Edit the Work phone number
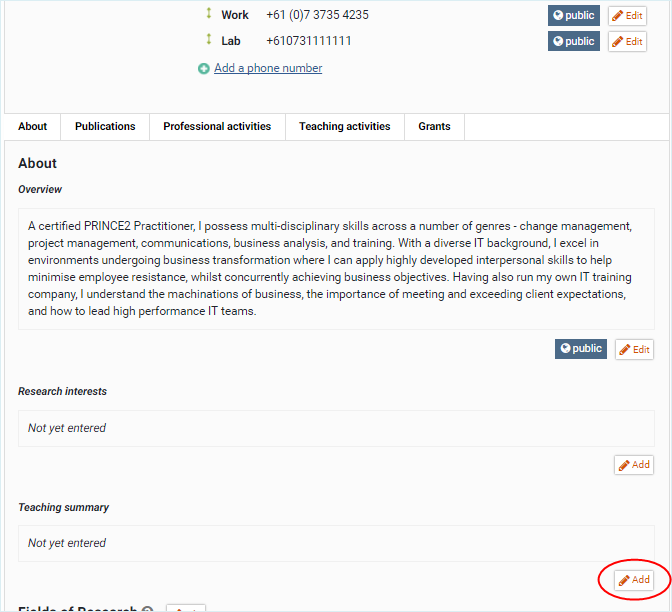 tap(627, 16)
